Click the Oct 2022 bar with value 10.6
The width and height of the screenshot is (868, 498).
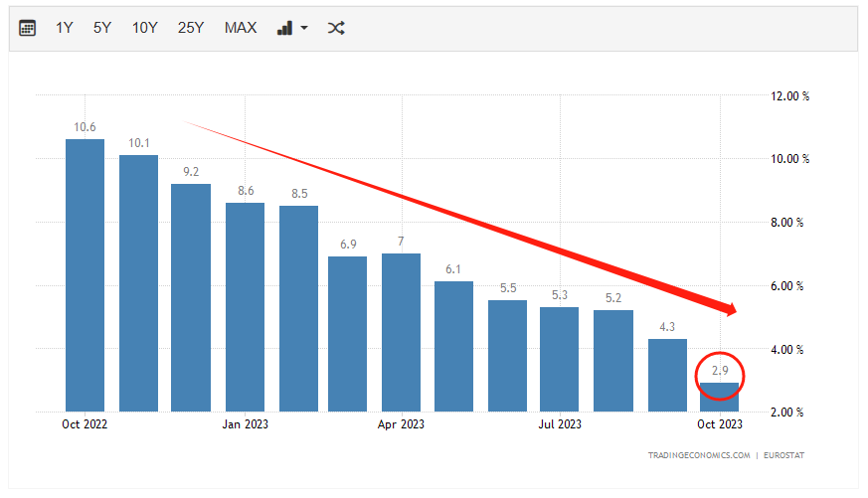click(85, 275)
